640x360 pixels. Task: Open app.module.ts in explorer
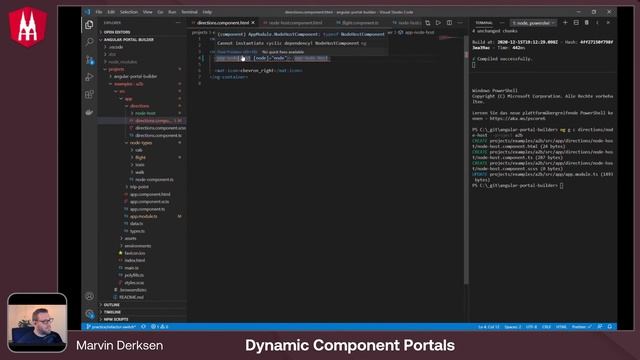coord(143,216)
